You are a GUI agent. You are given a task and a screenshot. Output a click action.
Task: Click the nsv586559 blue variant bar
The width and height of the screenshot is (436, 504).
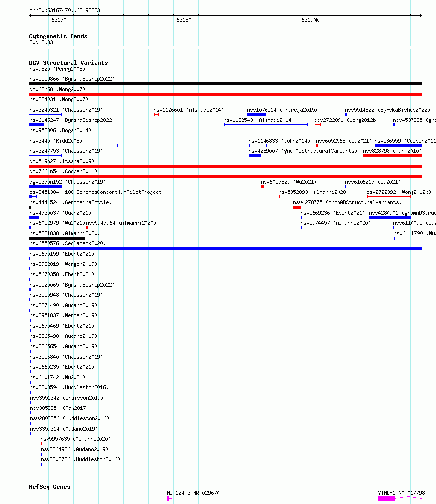pyautogui.click(x=398, y=145)
